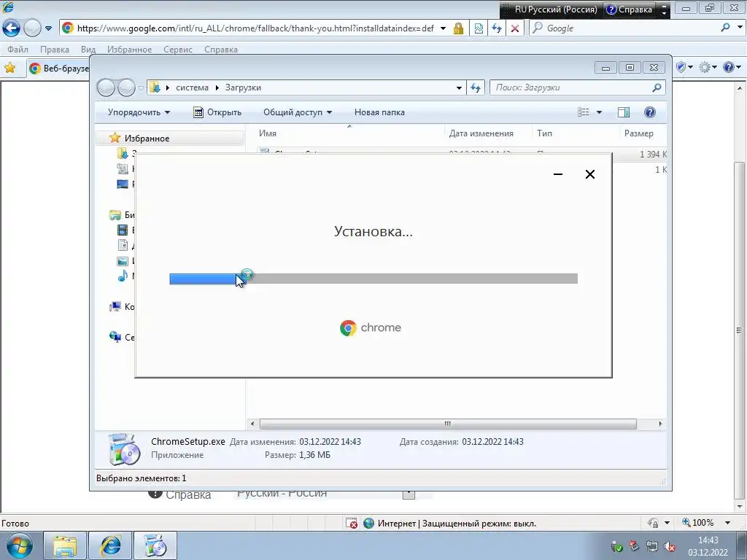Open the Справка menu in IE
Screen dimensions: 747x560
[220, 50]
